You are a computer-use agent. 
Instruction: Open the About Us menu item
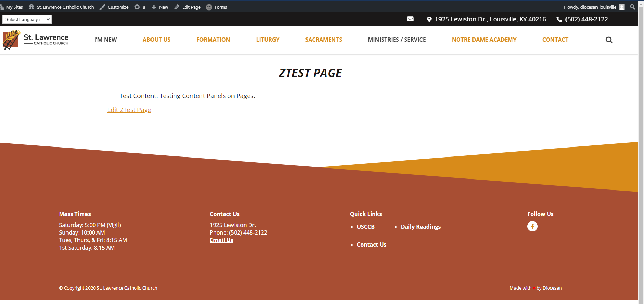click(x=156, y=40)
